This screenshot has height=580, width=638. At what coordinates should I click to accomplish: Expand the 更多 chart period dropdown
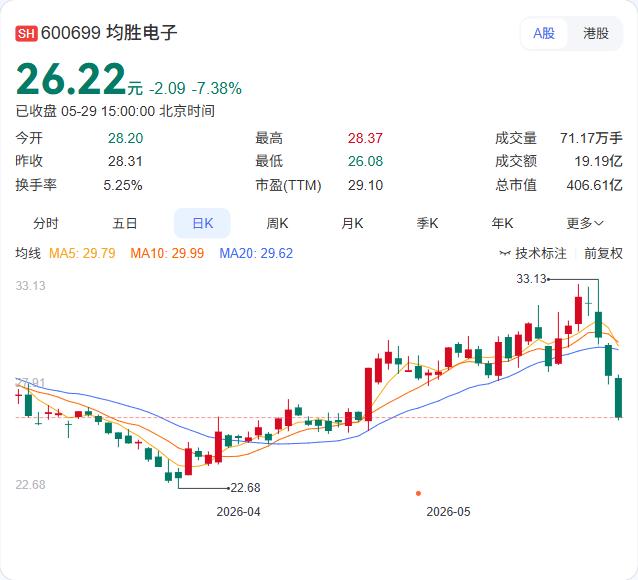(585, 223)
